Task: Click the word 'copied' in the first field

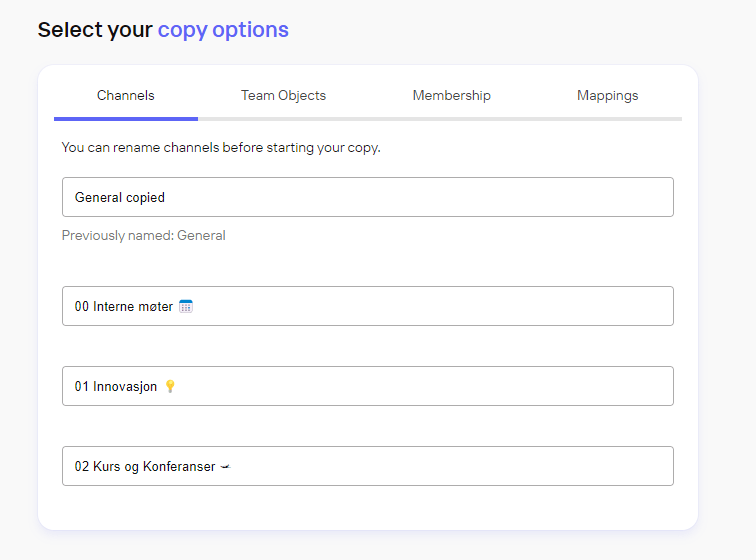Action: 145,197
